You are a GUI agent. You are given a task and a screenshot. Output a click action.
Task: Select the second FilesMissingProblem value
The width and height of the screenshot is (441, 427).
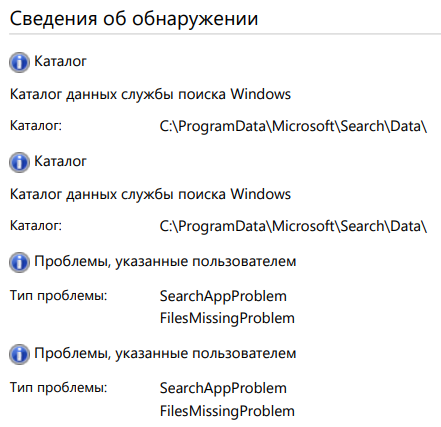227,411
